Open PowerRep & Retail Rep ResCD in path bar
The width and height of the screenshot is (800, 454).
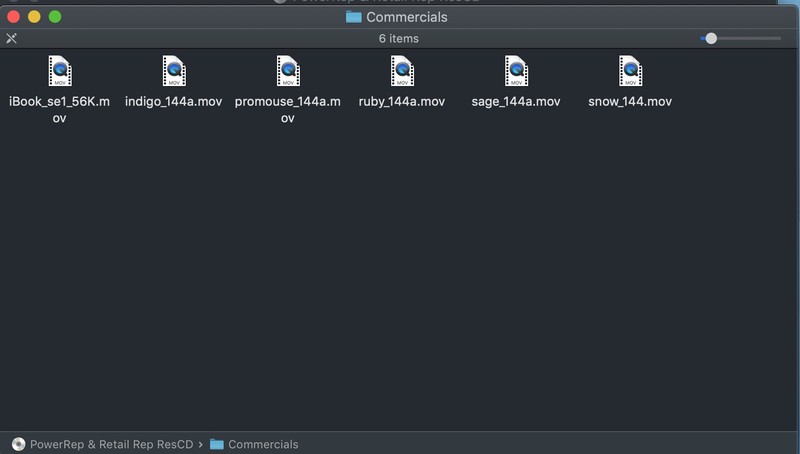tap(111, 444)
